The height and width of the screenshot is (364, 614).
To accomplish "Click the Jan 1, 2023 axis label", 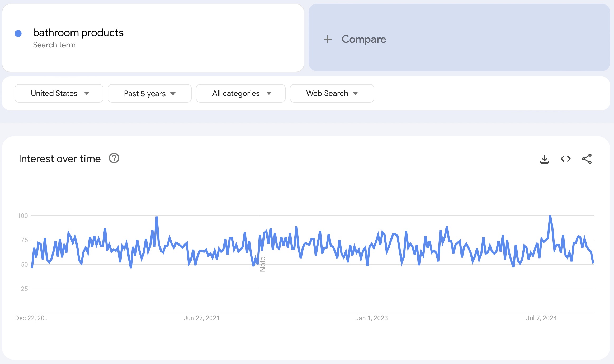I will click(x=371, y=318).
